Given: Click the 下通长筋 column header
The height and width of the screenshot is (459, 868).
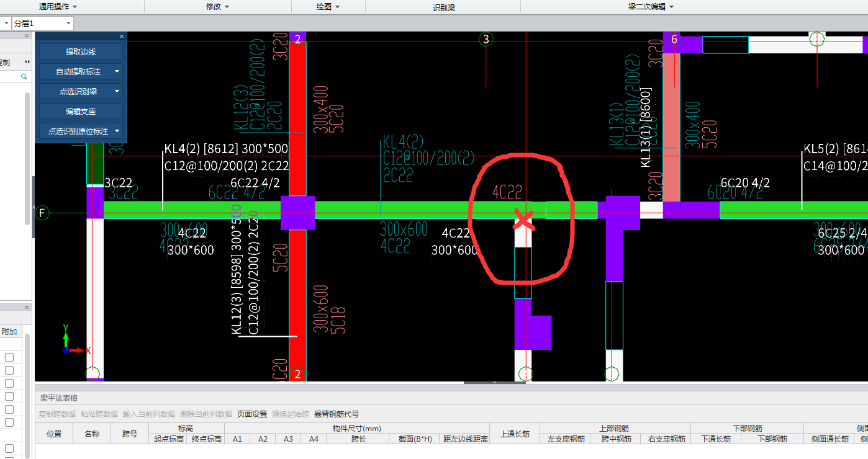Looking at the screenshot, I should point(716,439).
